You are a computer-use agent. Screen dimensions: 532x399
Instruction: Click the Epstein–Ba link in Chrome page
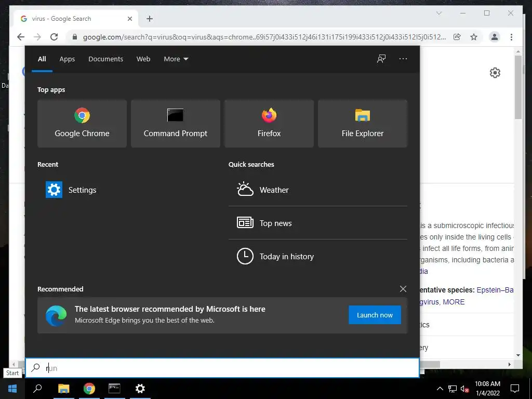[495, 290]
